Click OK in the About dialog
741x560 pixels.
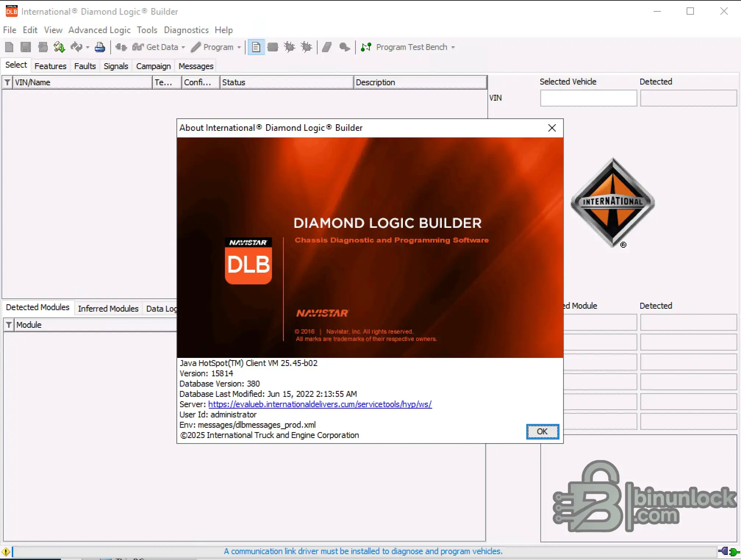click(x=543, y=431)
